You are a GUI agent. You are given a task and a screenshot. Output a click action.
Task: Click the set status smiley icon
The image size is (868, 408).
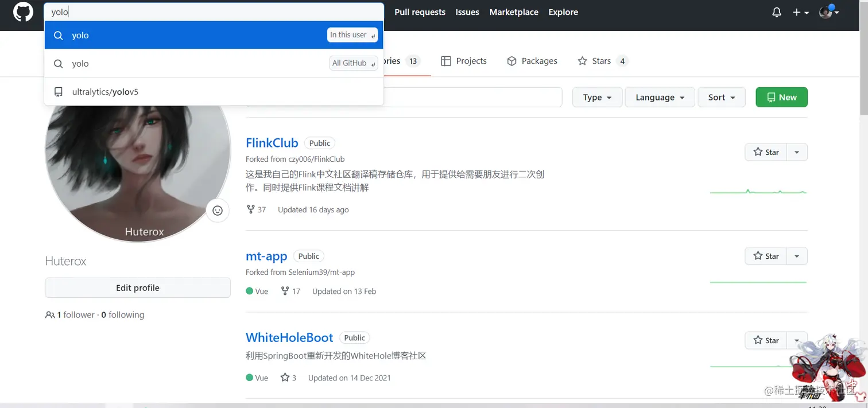tap(218, 211)
